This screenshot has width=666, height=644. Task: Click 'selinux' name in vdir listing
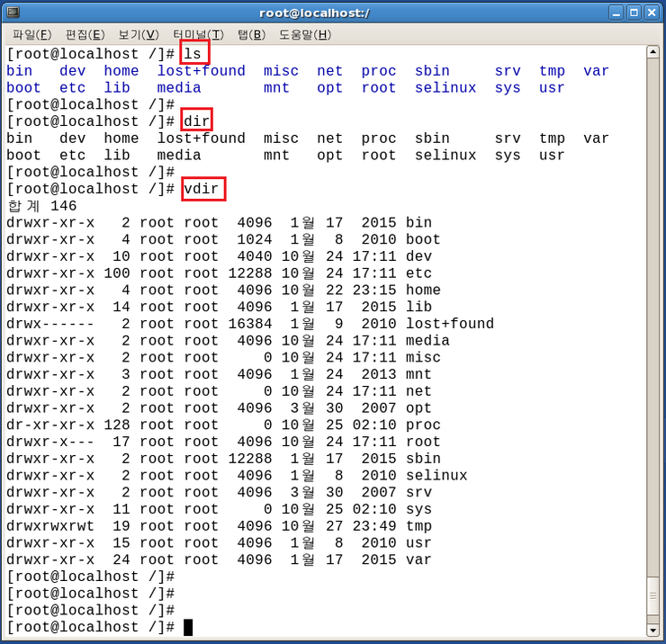click(436, 475)
